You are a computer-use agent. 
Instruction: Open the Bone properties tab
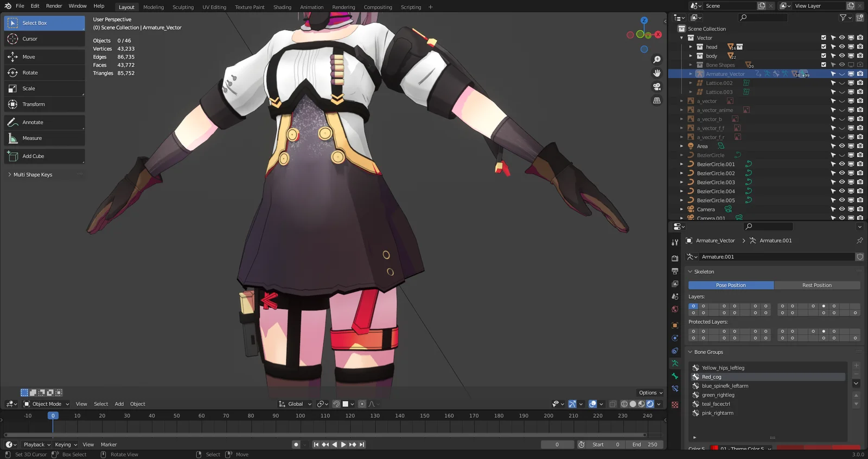(675, 376)
